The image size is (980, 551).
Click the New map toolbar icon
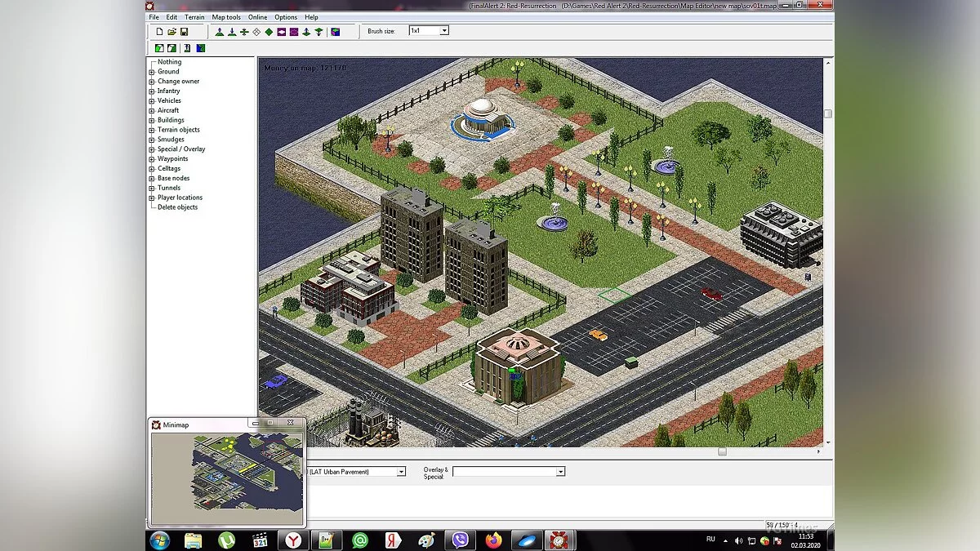click(x=160, y=32)
